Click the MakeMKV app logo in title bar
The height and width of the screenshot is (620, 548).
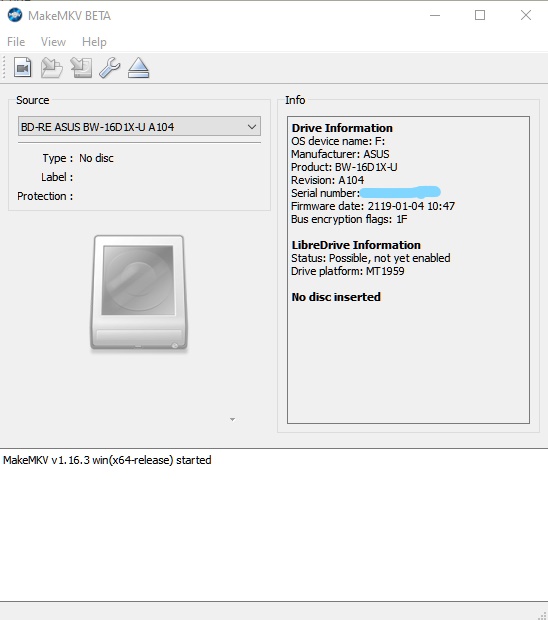15,15
